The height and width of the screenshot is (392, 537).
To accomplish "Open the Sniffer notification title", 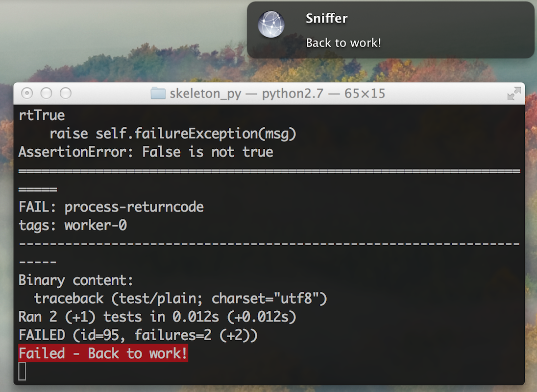I will tap(326, 19).
